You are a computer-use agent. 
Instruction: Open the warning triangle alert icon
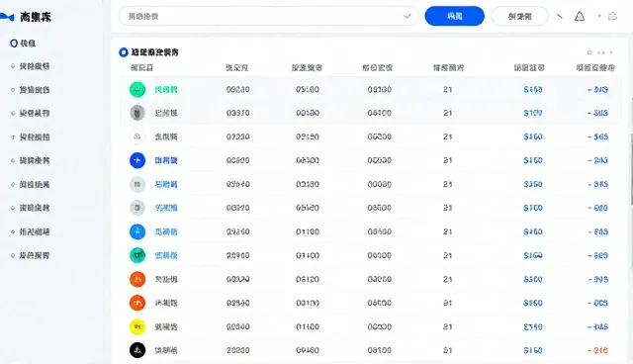(580, 16)
